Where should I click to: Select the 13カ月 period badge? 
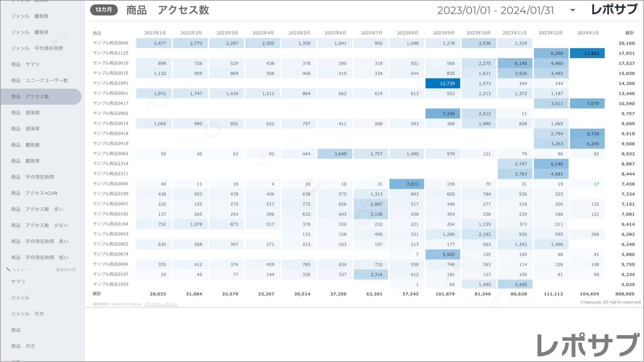point(104,10)
